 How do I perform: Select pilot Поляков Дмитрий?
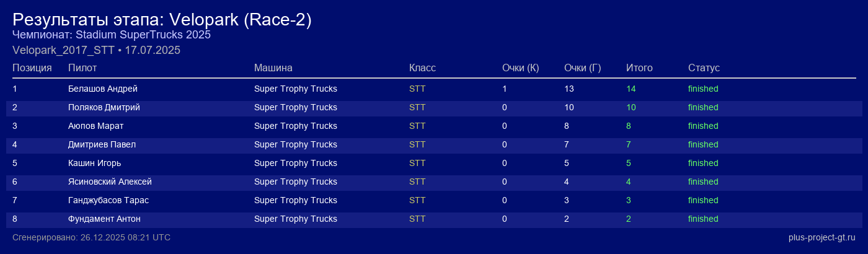[x=104, y=107]
